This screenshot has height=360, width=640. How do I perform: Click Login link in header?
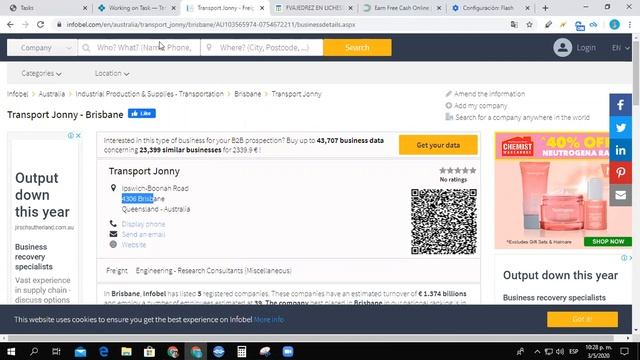(x=586, y=48)
